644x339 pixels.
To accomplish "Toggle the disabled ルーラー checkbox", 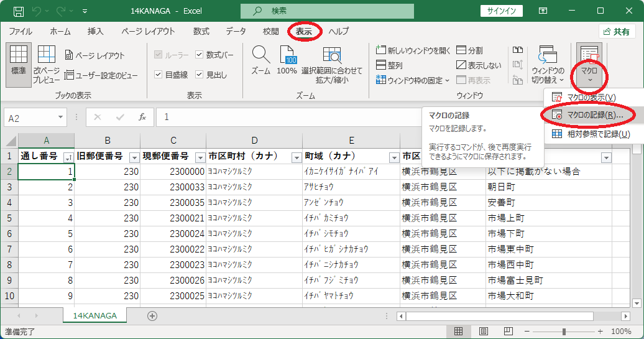I will coord(158,55).
